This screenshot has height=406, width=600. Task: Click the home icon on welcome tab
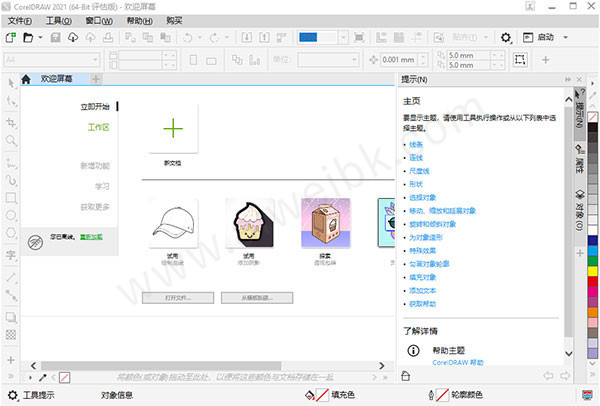tap(26, 79)
